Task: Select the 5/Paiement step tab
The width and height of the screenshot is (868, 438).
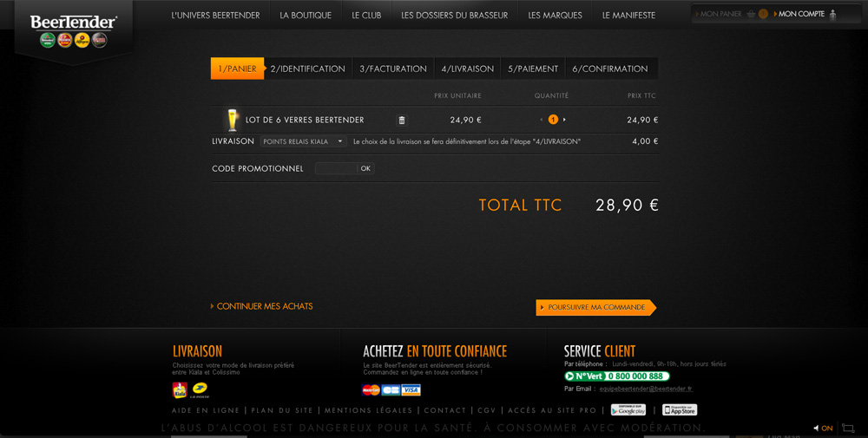Action: 533,69
